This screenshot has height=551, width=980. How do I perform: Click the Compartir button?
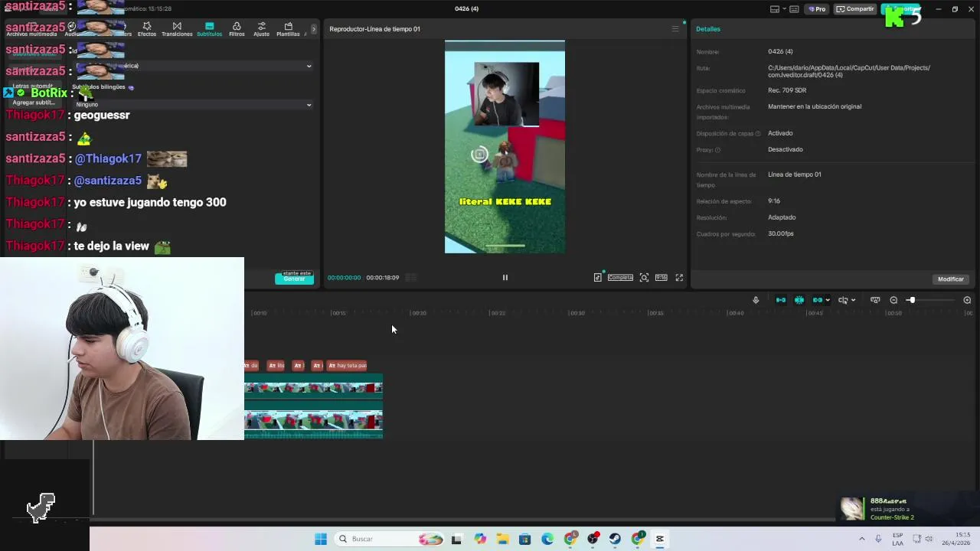[x=855, y=9]
